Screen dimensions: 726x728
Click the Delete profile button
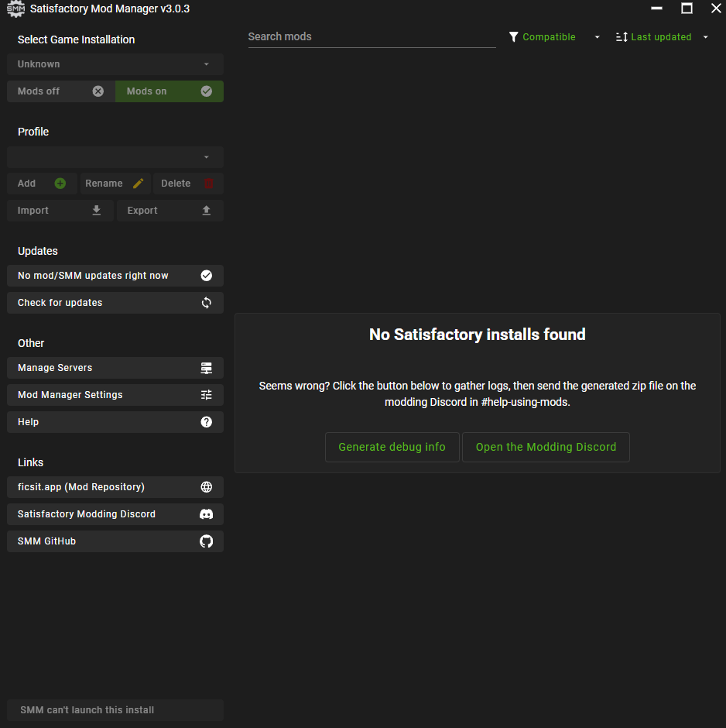(188, 184)
